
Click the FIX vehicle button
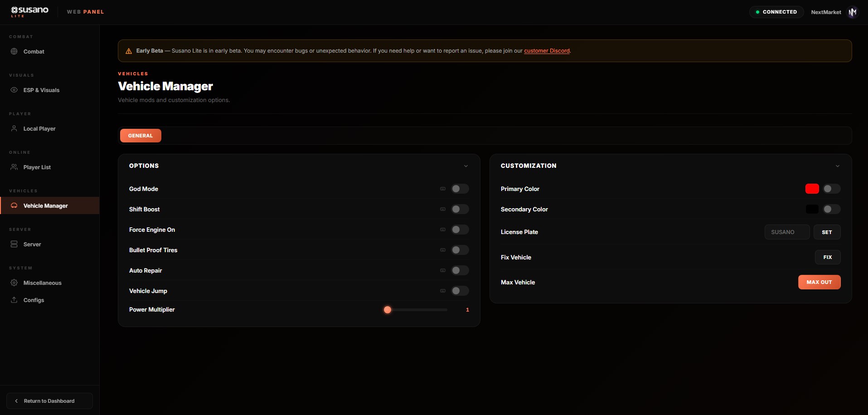tap(828, 257)
